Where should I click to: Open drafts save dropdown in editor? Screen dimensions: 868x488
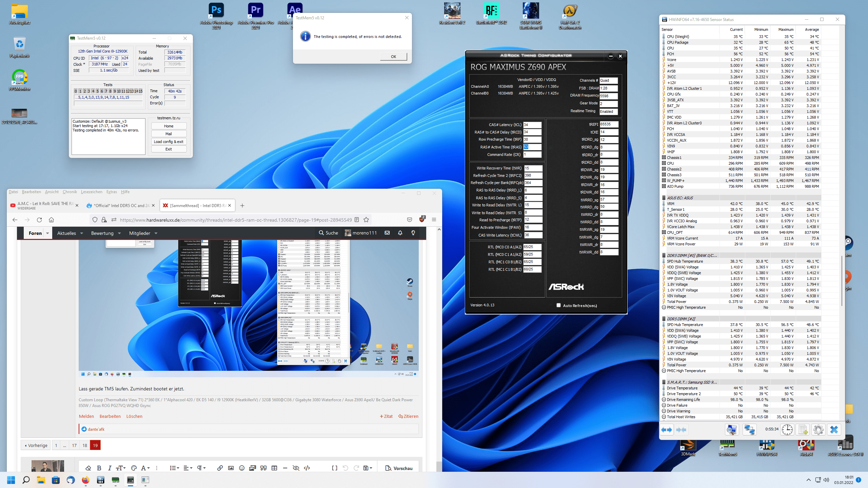coord(368,468)
